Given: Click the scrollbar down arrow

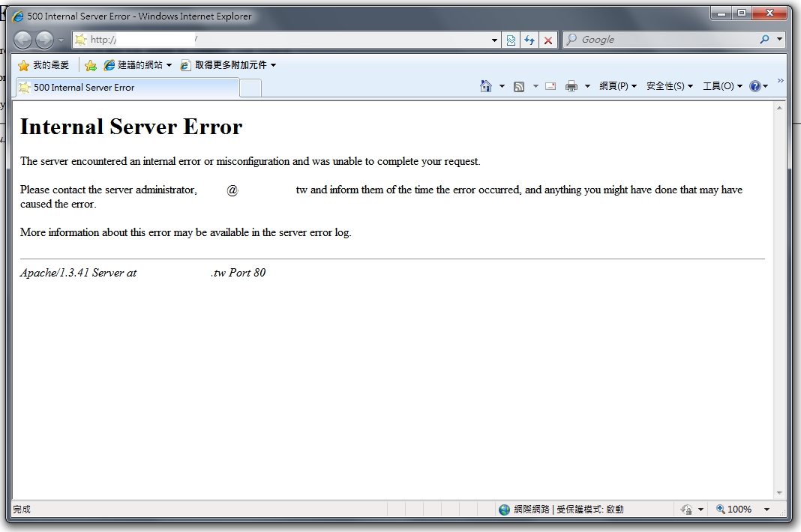Looking at the screenshot, I should coord(779,493).
